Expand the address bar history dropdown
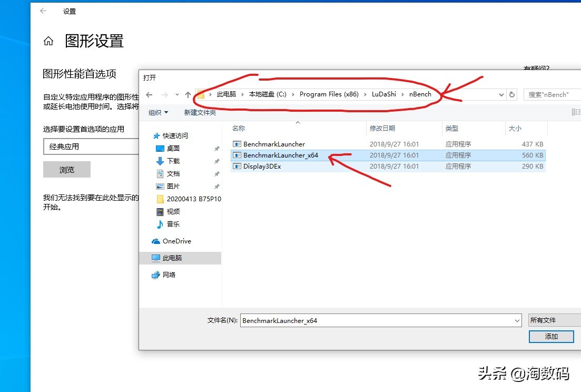Image resolution: width=581 pixels, height=392 pixels. [501, 94]
